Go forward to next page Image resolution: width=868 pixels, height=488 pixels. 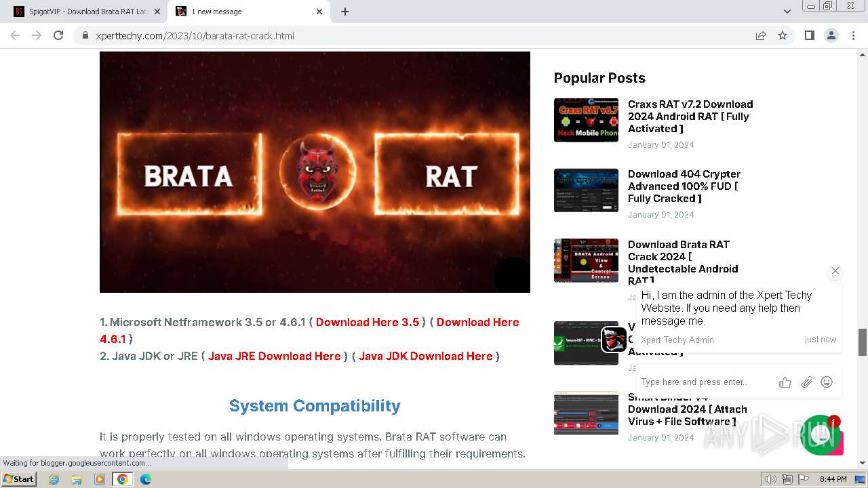click(x=37, y=35)
